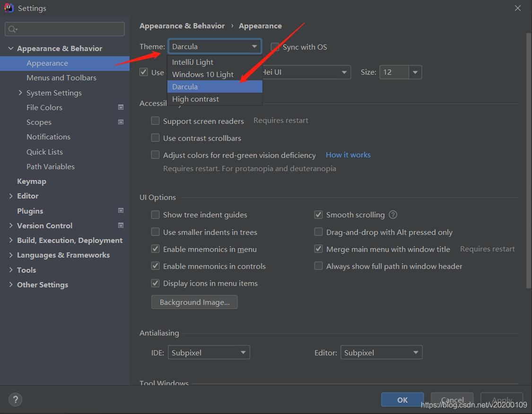
Task: Follow the How it works link
Action: coord(348,155)
